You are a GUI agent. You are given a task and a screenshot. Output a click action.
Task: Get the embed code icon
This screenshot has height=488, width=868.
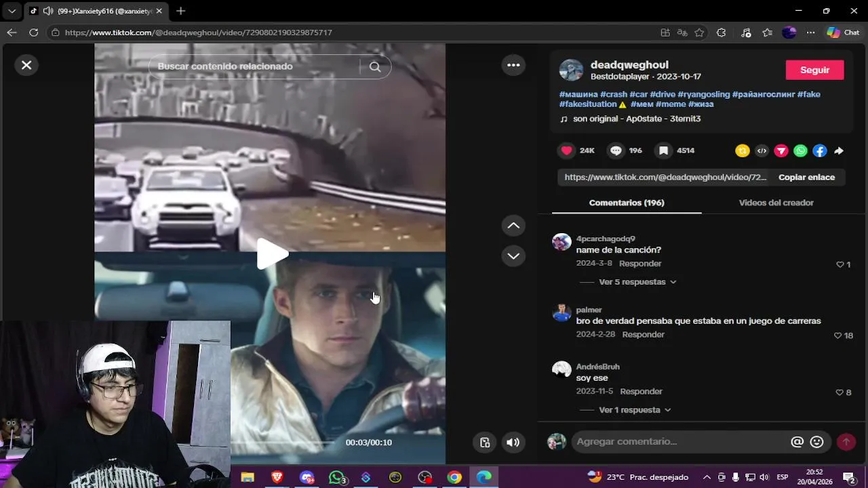coord(762,151)
